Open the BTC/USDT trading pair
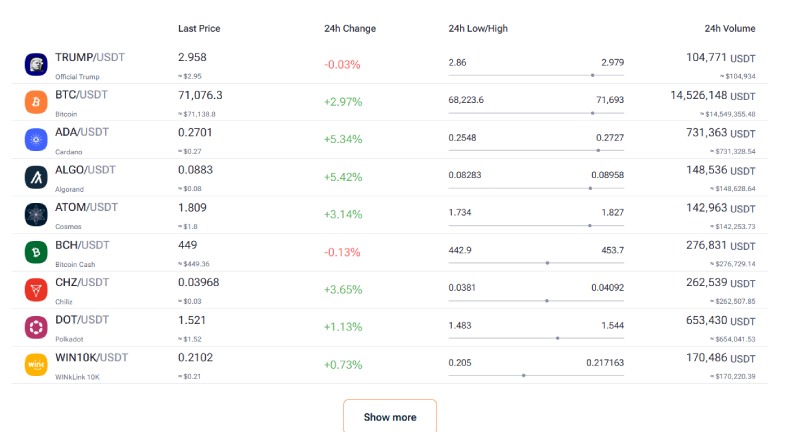800x432 pixels. 81,95
